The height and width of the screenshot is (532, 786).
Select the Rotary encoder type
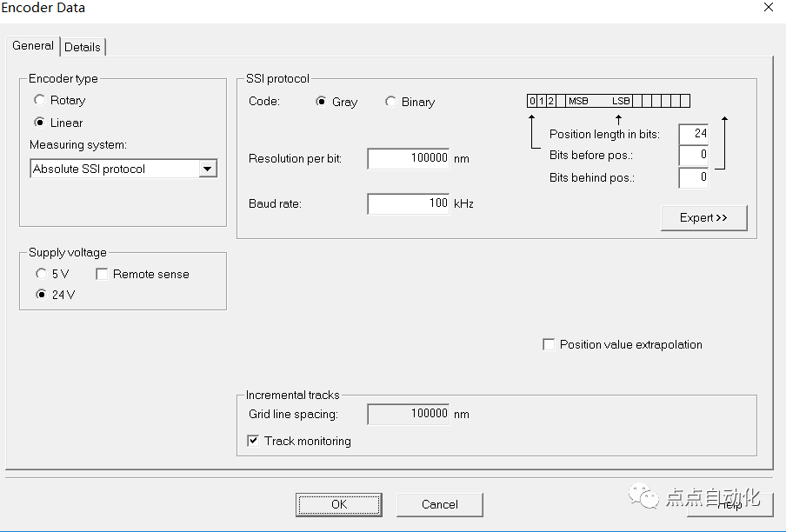click(x=39, y=100)
